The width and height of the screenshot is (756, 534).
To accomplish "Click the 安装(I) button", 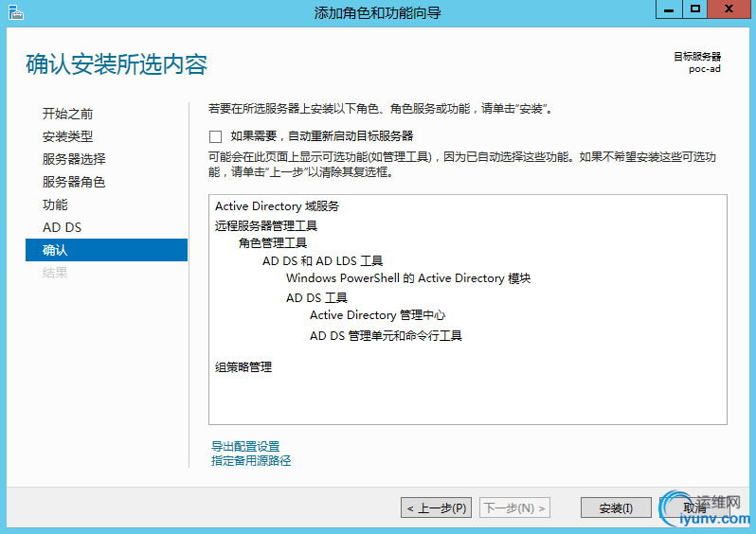I will point(616,508).
